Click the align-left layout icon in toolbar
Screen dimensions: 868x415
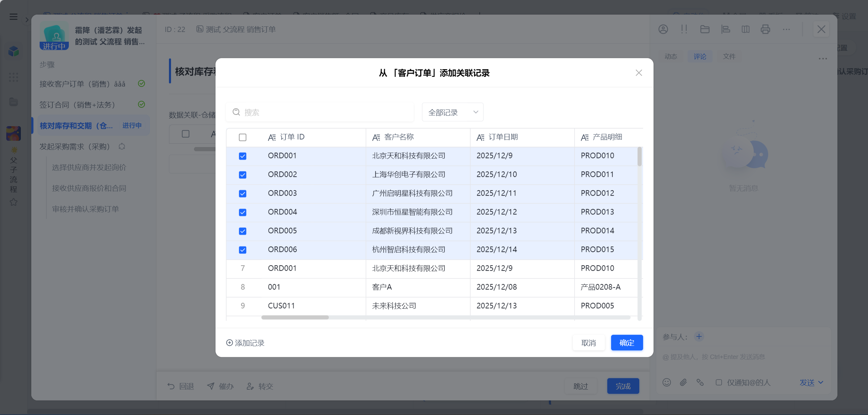pyautogui.click(x=725, y=29)
